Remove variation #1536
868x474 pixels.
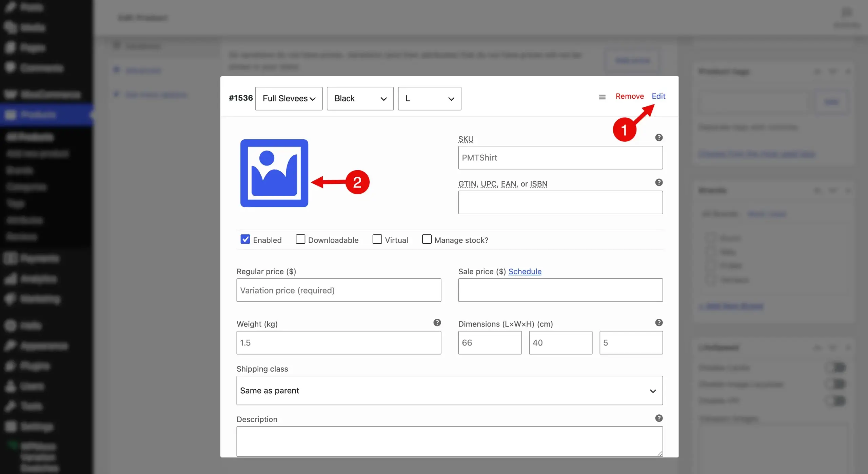(x=630, y=96)
